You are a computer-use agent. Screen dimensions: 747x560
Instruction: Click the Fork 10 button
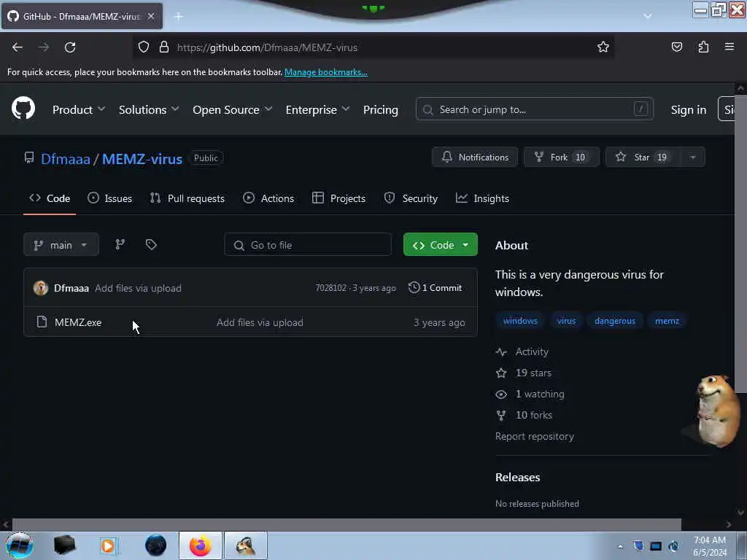[x=561, y=157]
